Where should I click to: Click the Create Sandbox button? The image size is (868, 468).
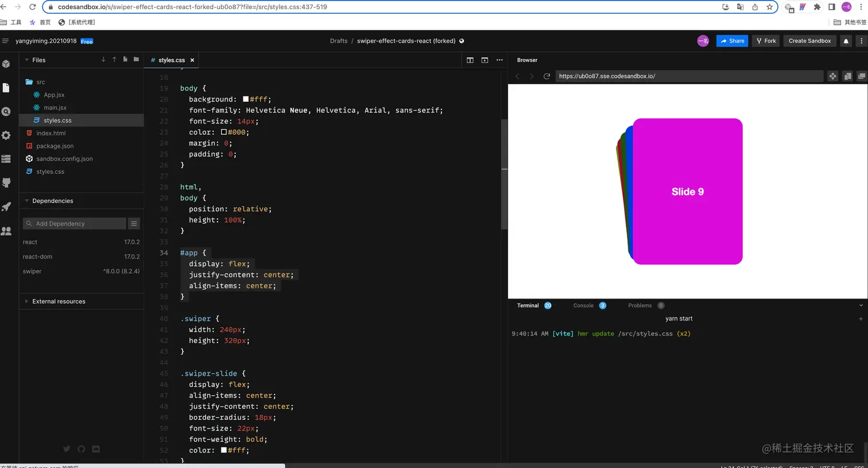[x=809, y=41]
